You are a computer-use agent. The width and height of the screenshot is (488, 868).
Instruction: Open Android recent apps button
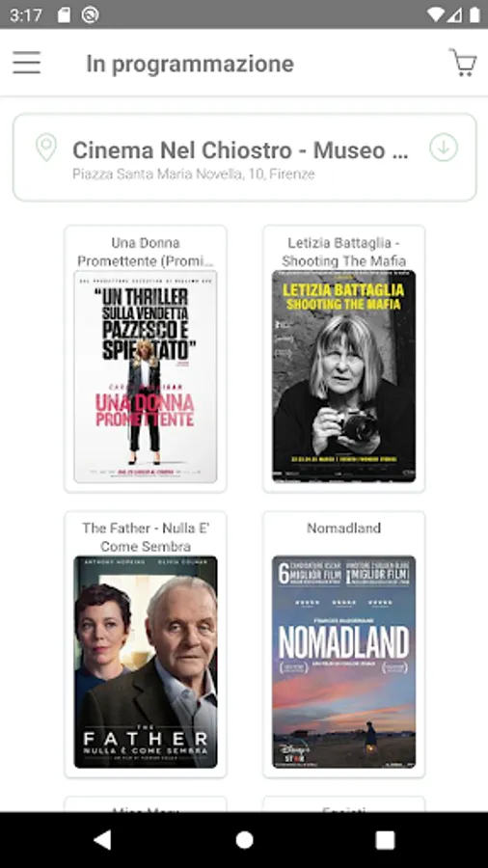point(385,840)
